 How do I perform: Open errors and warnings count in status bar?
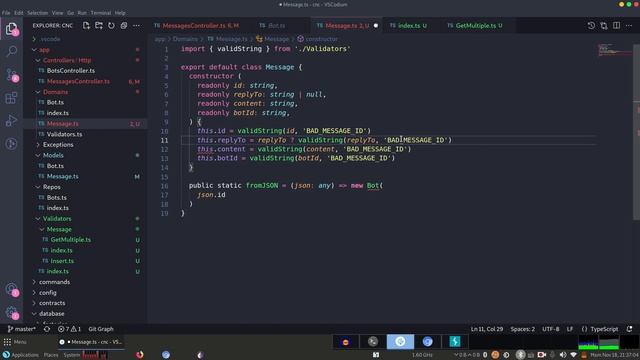(x=69, y=329)
